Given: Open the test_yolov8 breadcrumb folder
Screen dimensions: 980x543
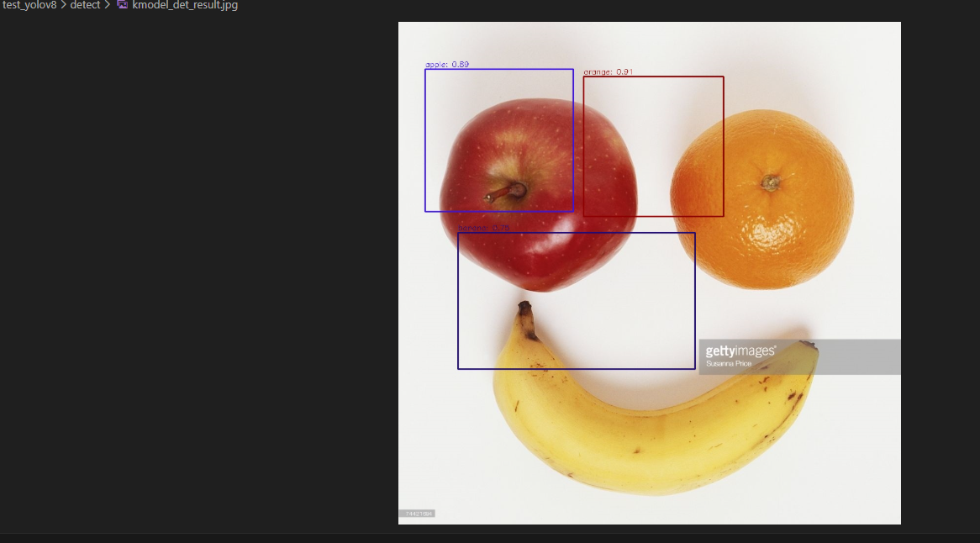Looking at the screenshot, I should click(x=29, y=5).
